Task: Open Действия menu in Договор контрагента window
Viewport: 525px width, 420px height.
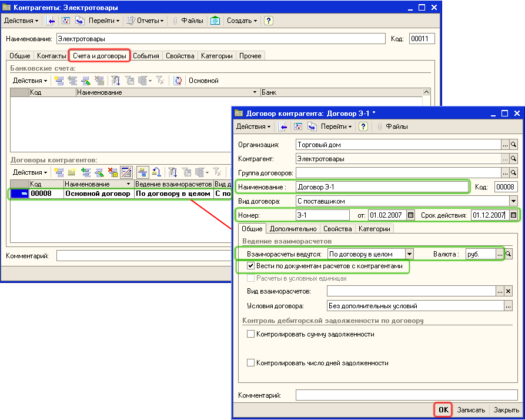Action: [253, 126]
